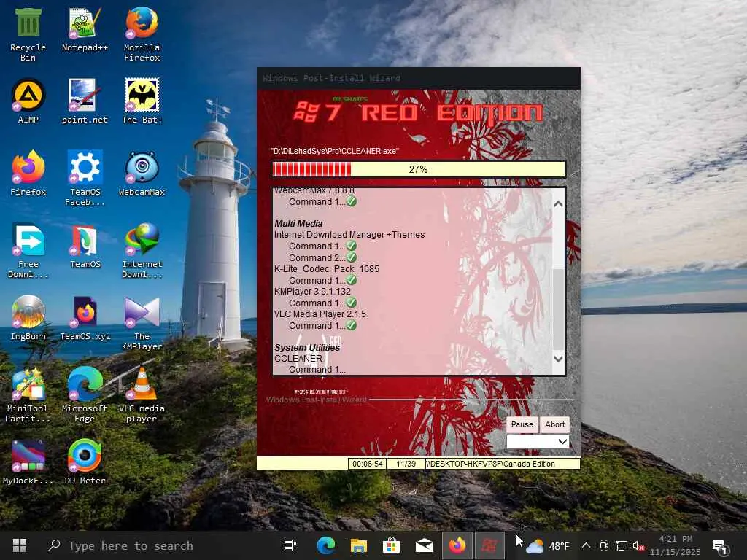Click the DESKTOP-HKFVP8F\Canada Edition status text
The image size is (747, 560).
[491, 464]
